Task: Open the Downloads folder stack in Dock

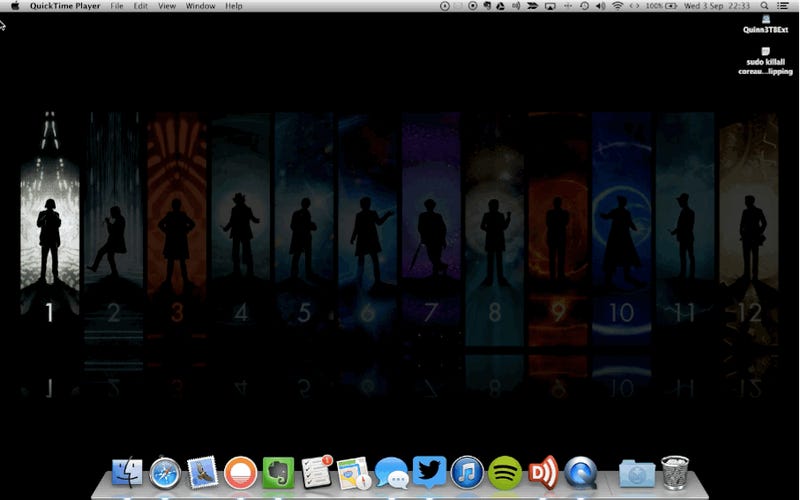Action: 637,474
